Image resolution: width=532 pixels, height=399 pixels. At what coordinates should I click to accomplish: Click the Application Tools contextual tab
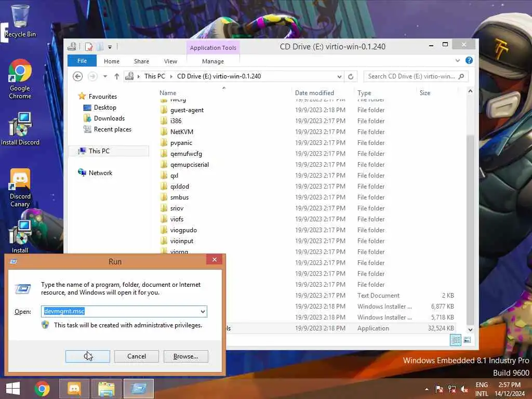pyautogui.click(x=213, y=48)
